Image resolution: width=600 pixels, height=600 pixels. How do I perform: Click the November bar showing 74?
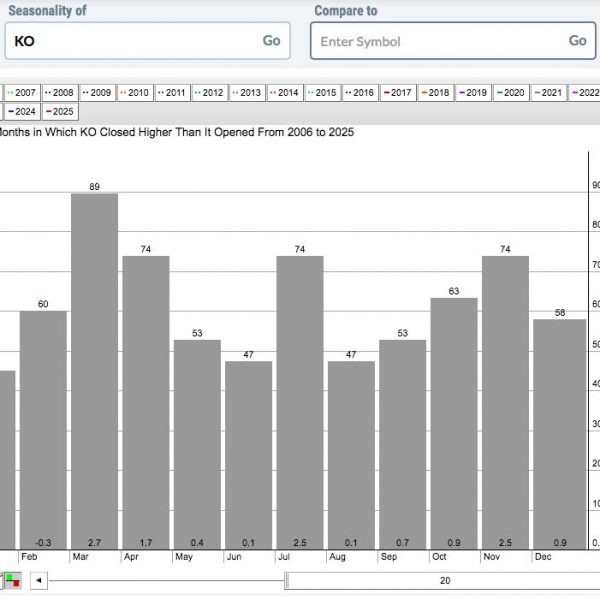(x=505, y=403)
